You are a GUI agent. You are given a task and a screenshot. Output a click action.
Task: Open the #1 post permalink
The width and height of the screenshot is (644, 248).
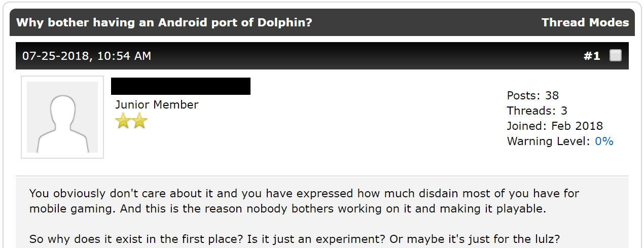point(591,56)
